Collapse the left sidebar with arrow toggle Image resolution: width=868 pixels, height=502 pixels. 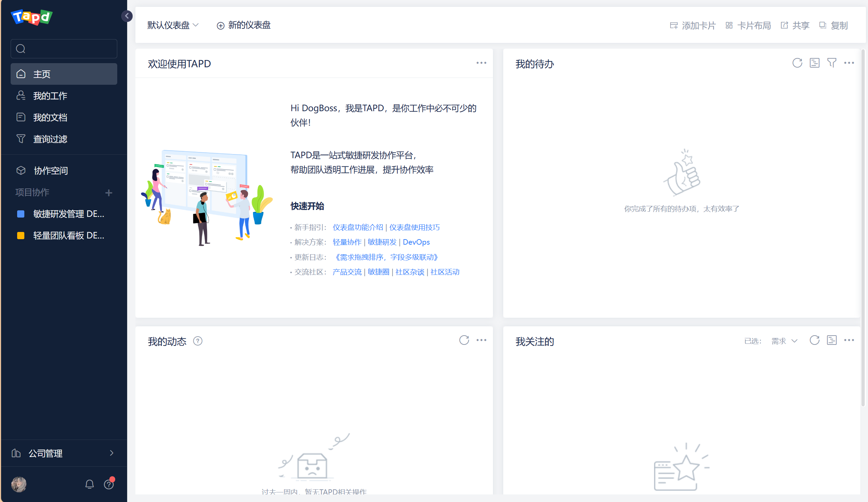point(127,16)
